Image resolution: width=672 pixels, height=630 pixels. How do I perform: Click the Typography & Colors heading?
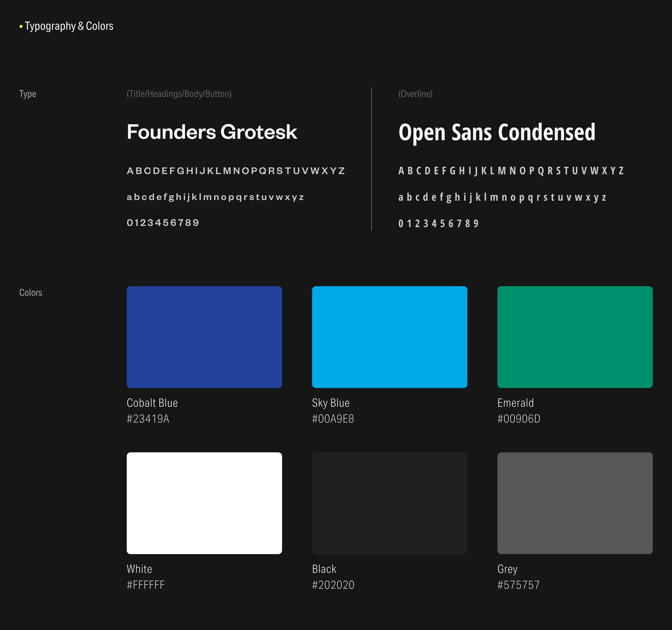(x=69, y=26)
